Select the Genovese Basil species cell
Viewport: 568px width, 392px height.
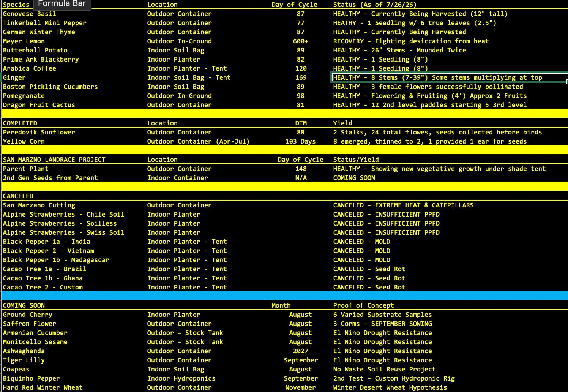tap(29, 14)
